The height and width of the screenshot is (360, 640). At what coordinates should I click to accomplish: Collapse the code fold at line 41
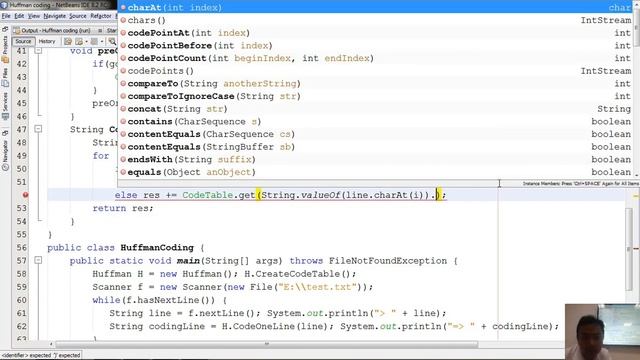pyautogui.click(x=38, y=51)
